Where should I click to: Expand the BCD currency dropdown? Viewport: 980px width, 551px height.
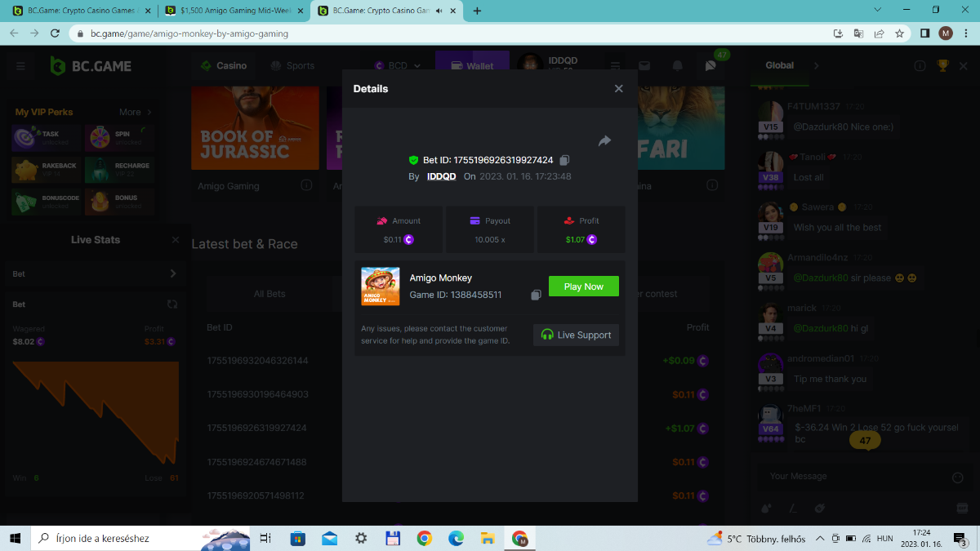399,66
